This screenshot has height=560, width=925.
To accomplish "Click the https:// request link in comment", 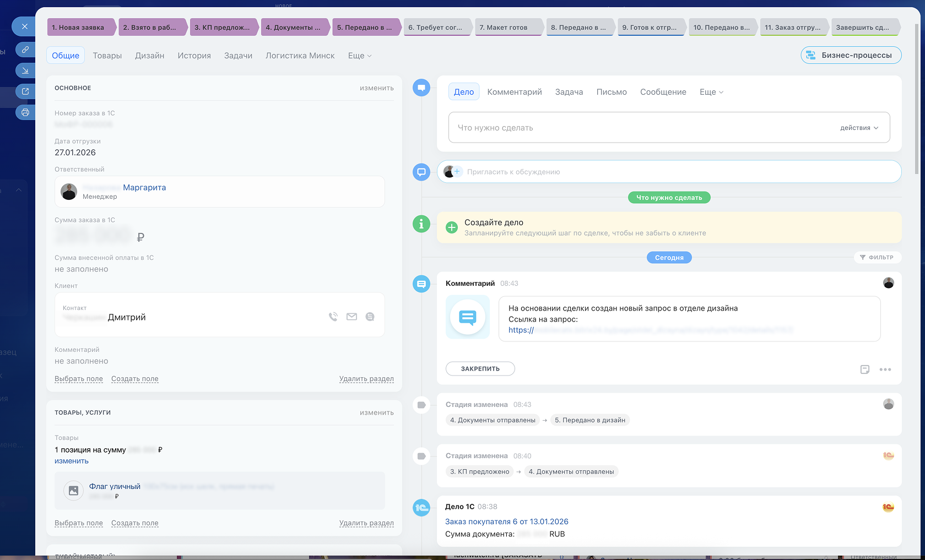I will pyautogui.click(x=521, y=330).
